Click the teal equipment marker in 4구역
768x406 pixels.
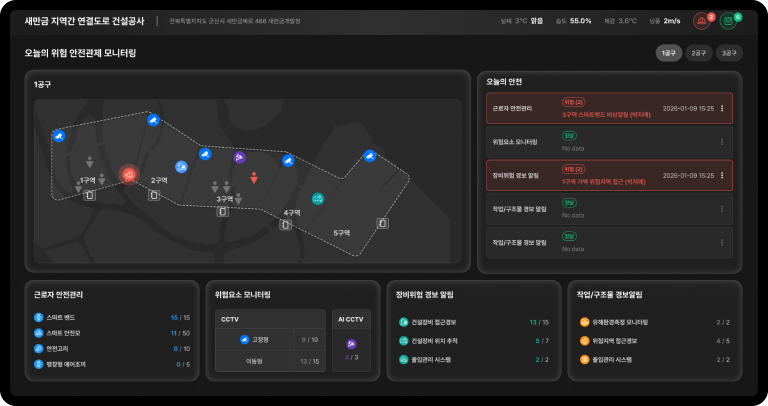[x=318, y=199]
